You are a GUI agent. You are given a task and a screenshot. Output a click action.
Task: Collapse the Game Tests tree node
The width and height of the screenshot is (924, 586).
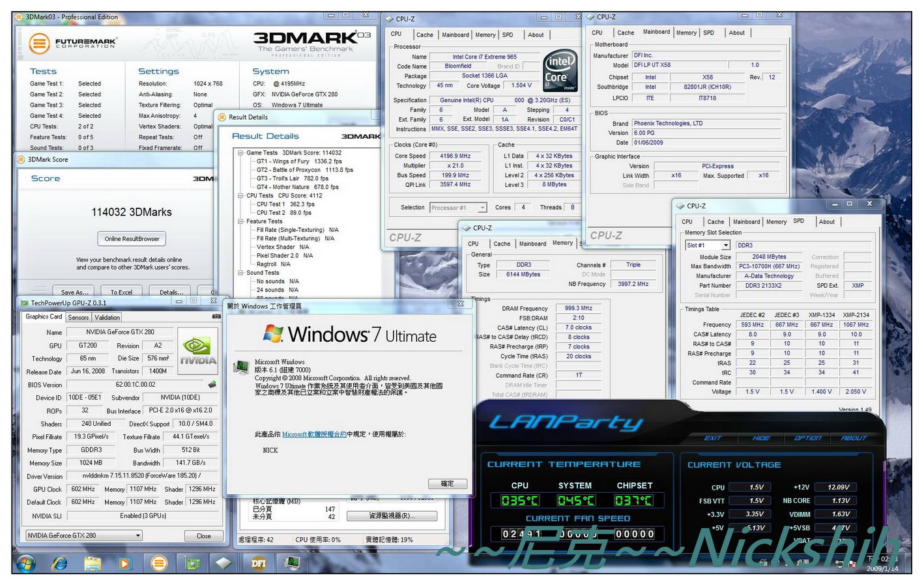coord(240,153)
